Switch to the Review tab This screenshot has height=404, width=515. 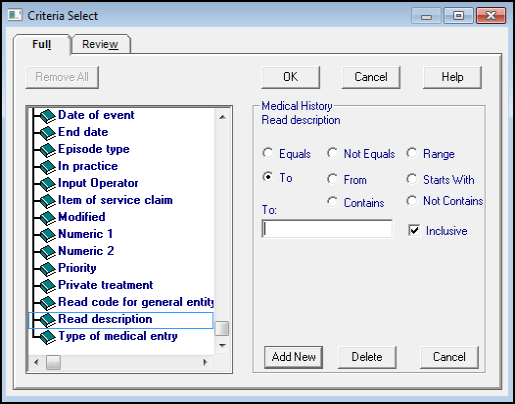(x=100, y=44)
